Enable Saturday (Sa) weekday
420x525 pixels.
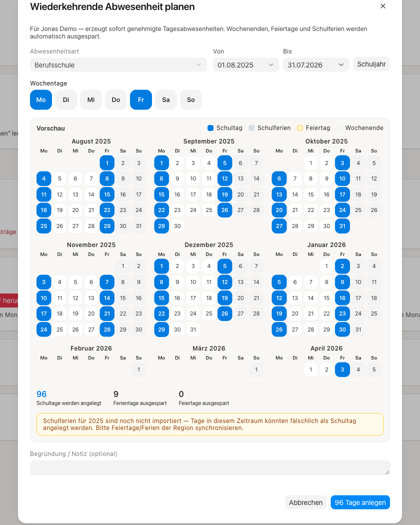click(166, 100)
